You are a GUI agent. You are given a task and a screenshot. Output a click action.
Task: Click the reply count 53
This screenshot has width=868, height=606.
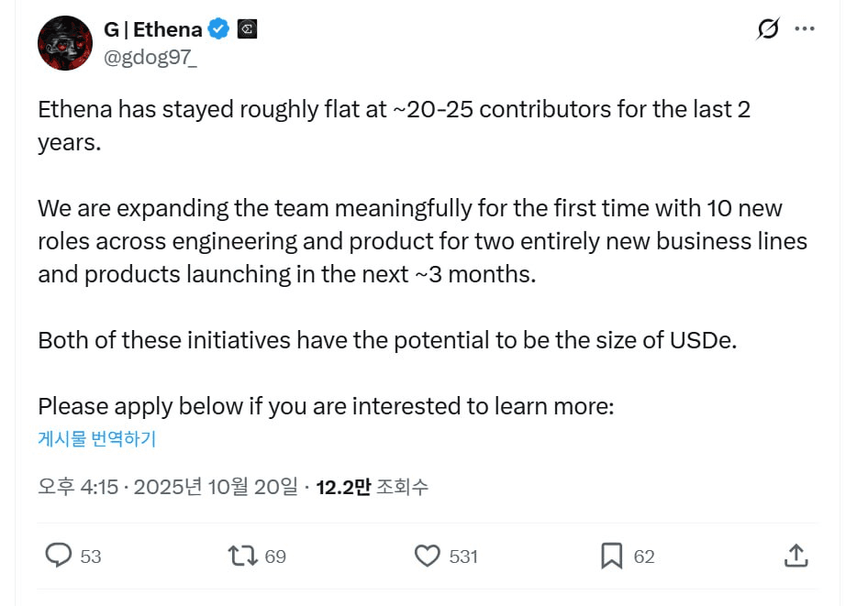tap(91, 556)
